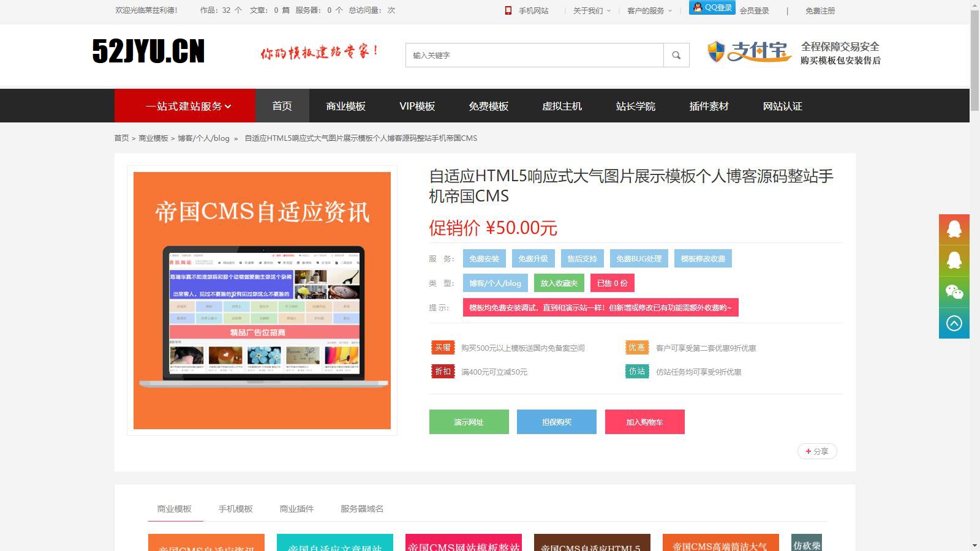This screenshot has width=980, height=551.
Task: Switch to the 手机模板 tab
Action: pyautogui.click(x=235, y=509)
